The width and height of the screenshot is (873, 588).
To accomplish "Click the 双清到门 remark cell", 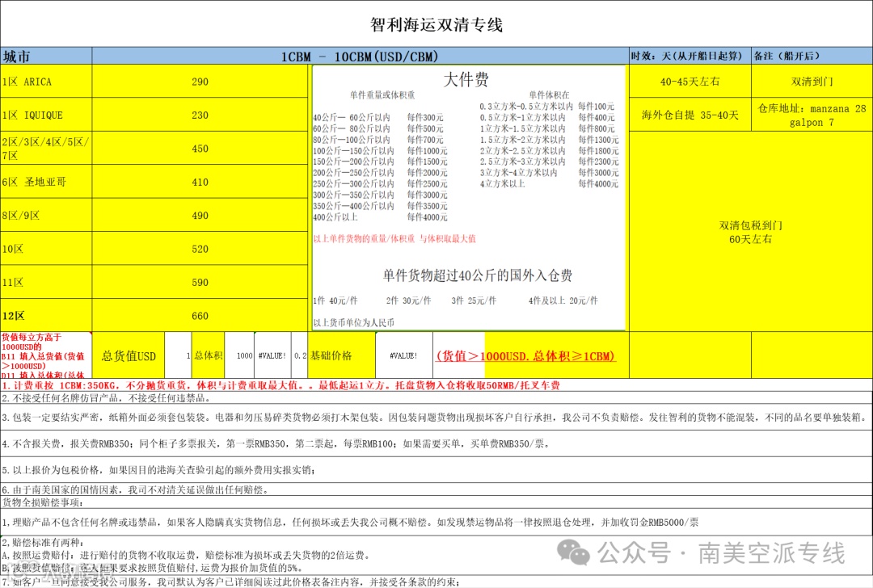I will tap(812, 82).
